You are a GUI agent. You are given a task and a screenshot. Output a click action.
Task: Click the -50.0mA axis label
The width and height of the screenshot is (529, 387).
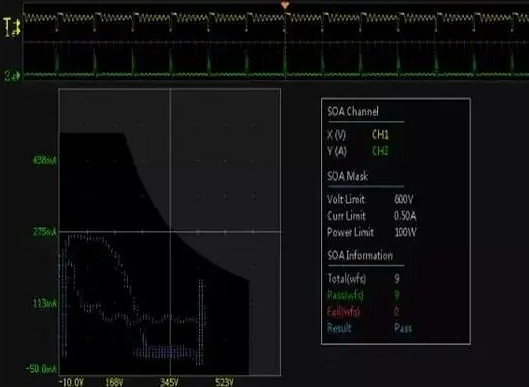[41, 369]
